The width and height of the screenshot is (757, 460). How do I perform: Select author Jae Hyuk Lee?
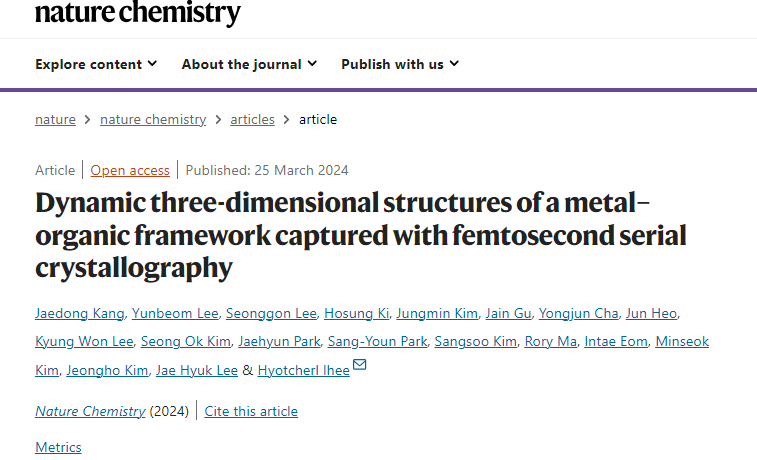click(x=196, y=370)
